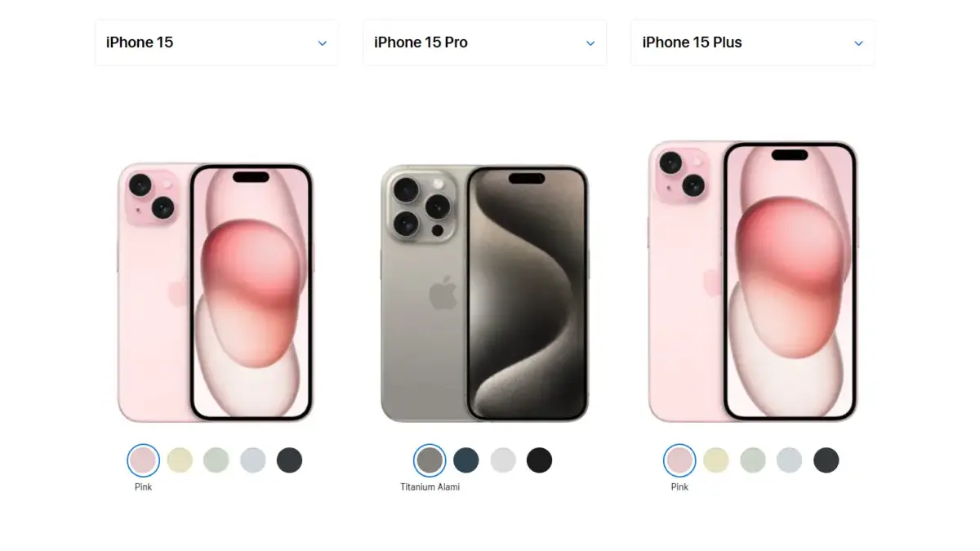Click the pink iPhone 15 product image
This screenshot has width=980, height=551.
[216, 292]
